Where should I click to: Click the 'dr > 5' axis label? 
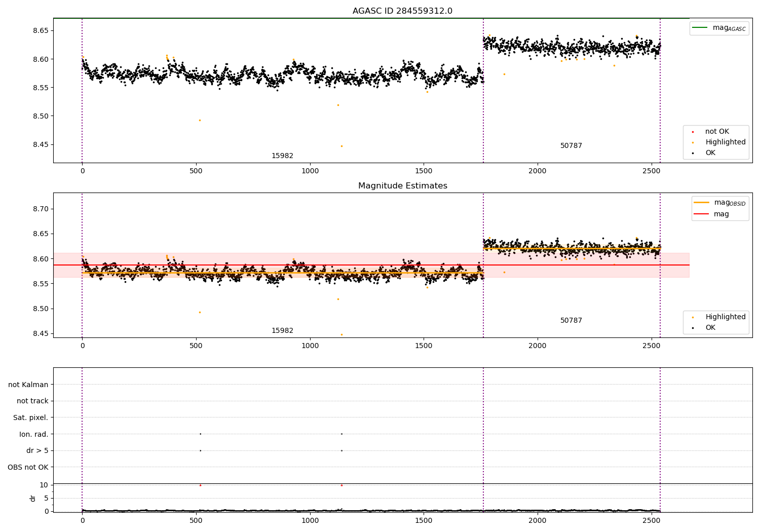click(x=37, y=451)
